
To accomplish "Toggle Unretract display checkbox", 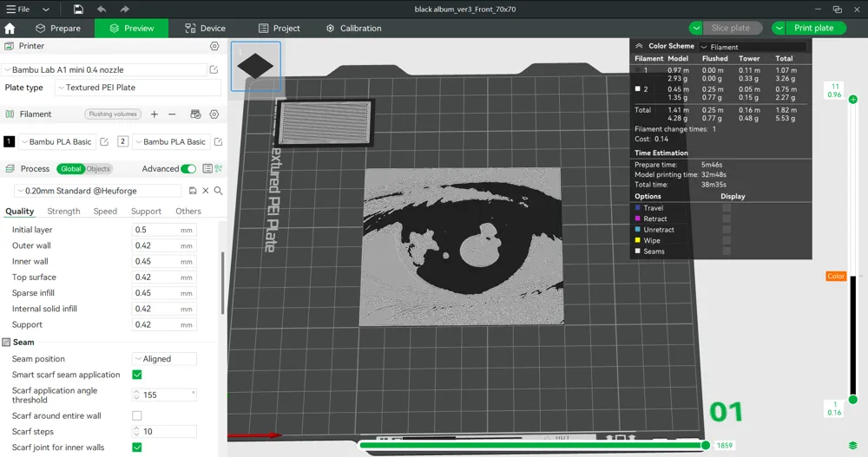I will coord(727,230).
